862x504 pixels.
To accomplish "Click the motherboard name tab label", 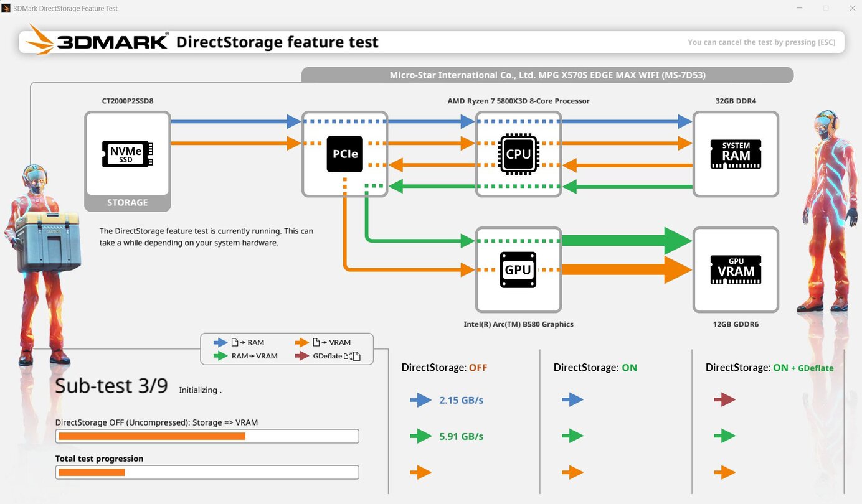I will click(x=547, y=75).
